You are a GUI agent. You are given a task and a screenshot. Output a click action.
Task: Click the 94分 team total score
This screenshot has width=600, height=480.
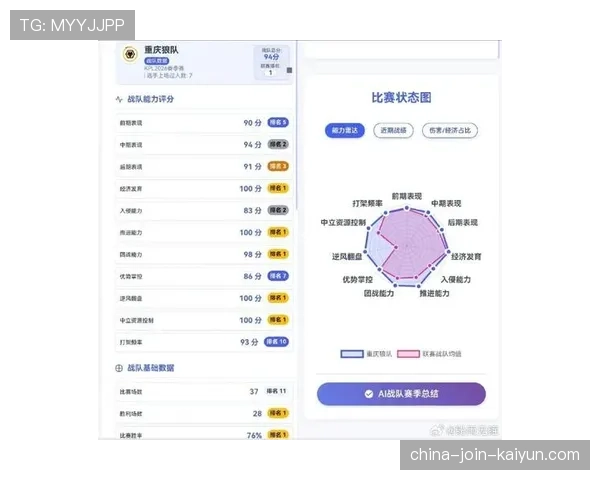point(271,57)
